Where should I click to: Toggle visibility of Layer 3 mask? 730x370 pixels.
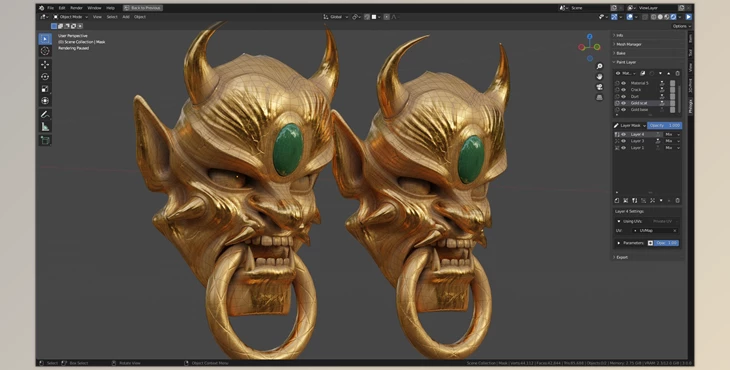(623, 141)
